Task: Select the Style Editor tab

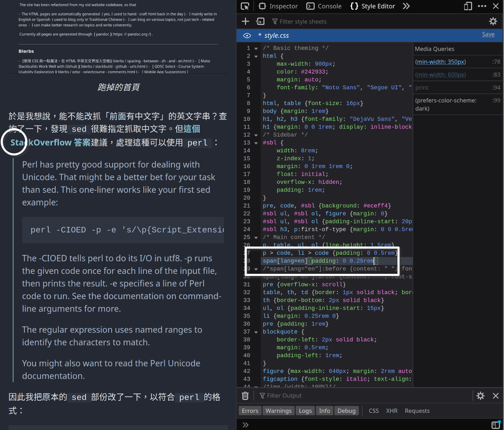Action: point(373,6)
